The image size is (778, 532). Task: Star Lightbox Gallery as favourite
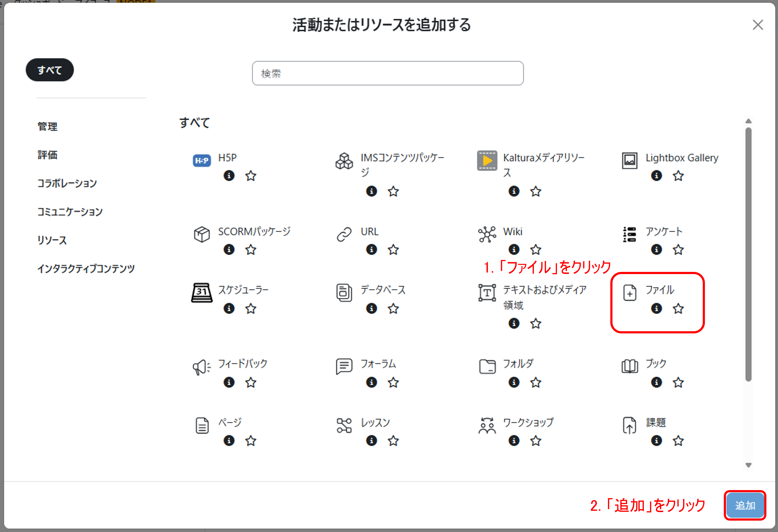point(678,175)
